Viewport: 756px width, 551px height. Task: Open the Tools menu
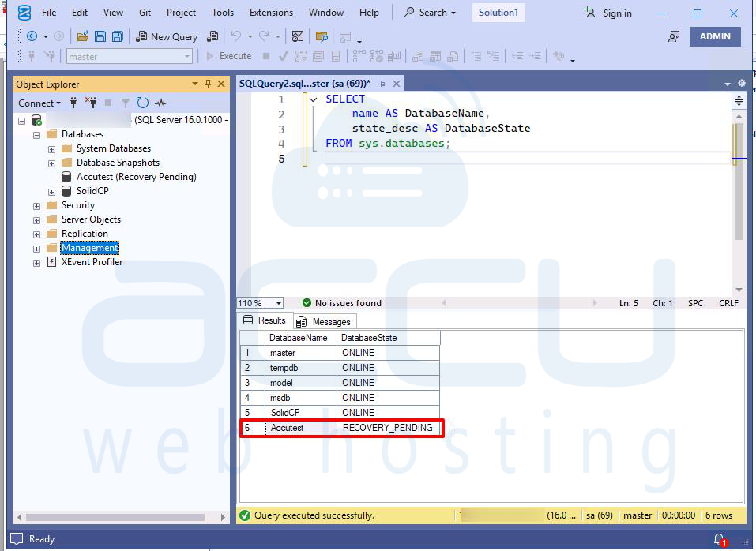click(x=223, y=13)
